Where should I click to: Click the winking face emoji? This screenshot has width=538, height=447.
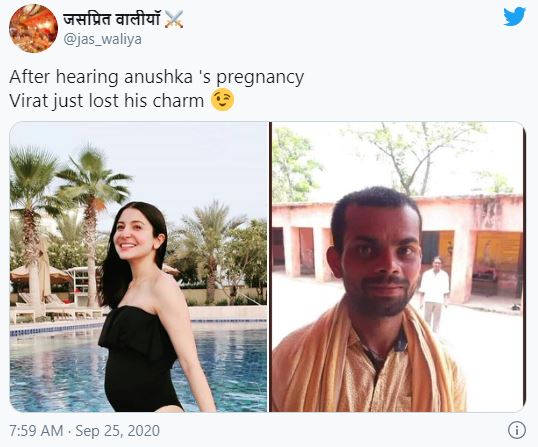pos(223,100)
